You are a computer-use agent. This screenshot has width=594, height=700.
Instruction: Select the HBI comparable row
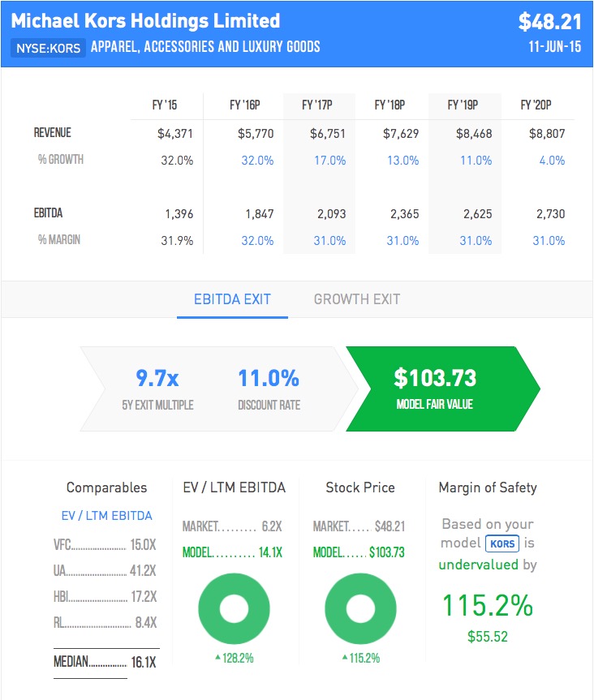pyautogui.click(x=105, y=596)
